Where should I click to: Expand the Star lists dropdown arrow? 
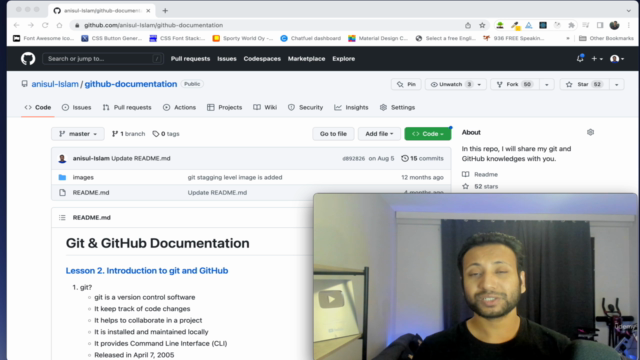point(617,84)
